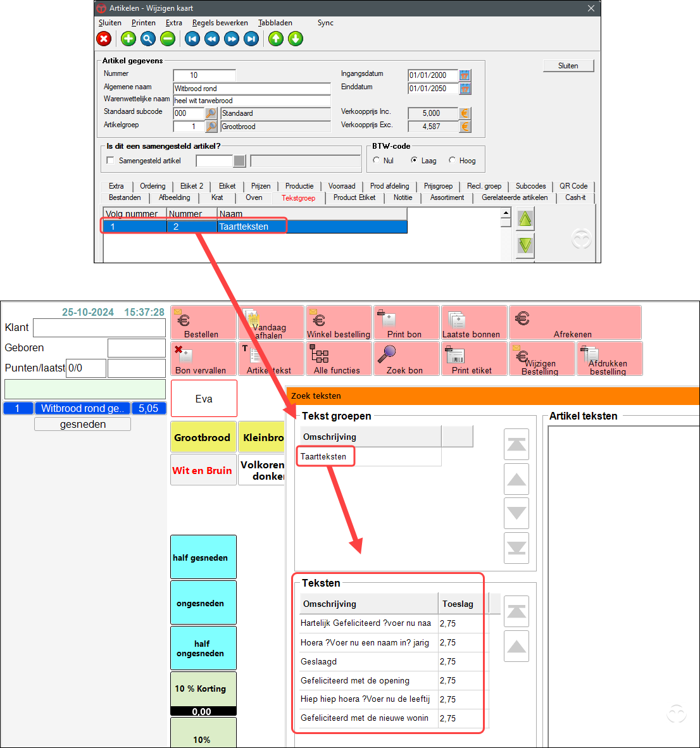Click the Afrekenen button

click(x=575, y=323)
